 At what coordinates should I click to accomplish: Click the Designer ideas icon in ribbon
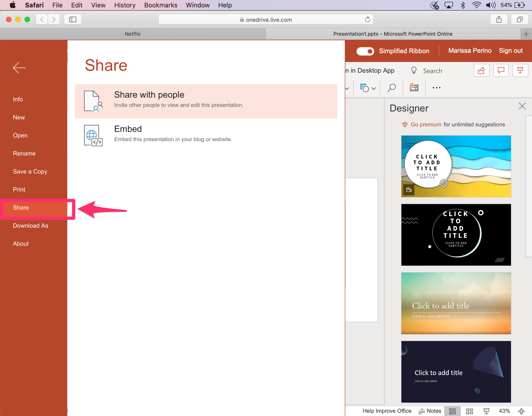(x=414, y=87)
